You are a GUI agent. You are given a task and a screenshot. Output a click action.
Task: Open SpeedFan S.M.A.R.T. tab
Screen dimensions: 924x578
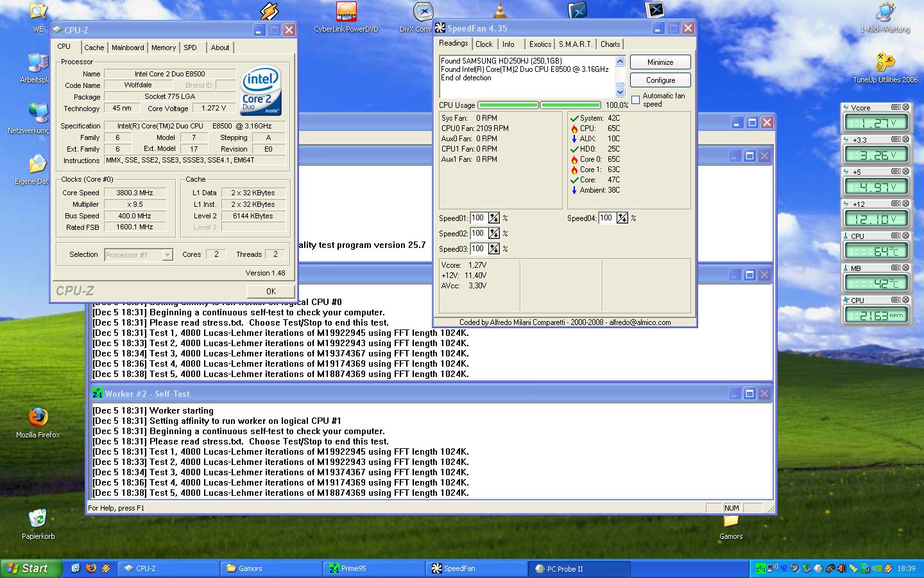pyautogui.click(x=576, y=44)
